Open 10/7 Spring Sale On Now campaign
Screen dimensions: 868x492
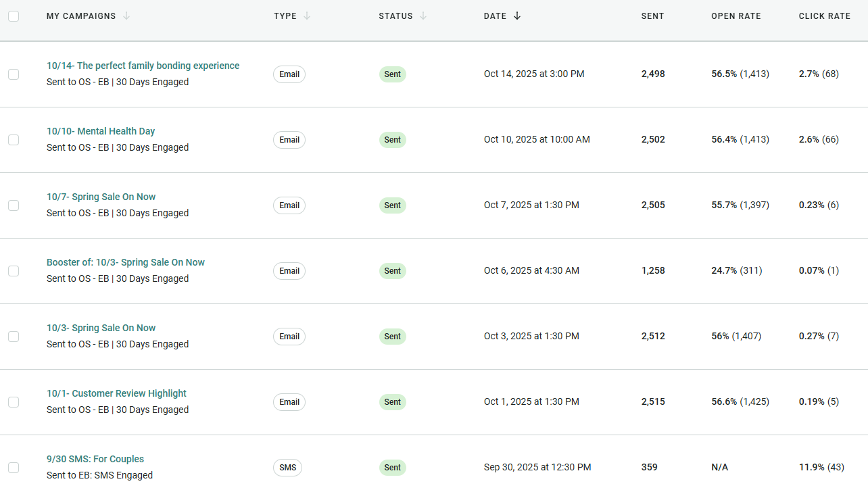(101, 197)
